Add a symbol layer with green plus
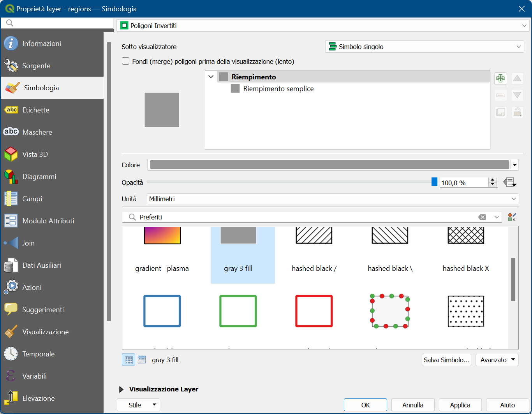This screenshot has height=414, width=532. tap(500, 78)
